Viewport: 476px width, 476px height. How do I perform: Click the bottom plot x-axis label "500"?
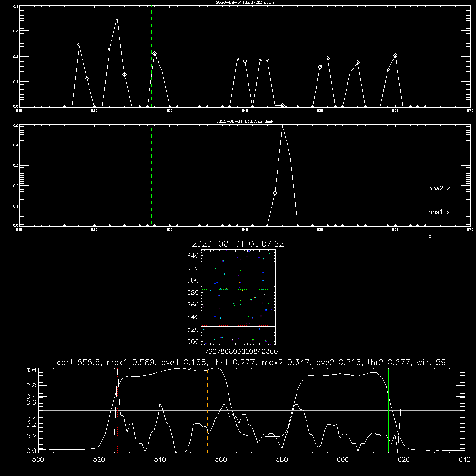click(38, 460)
